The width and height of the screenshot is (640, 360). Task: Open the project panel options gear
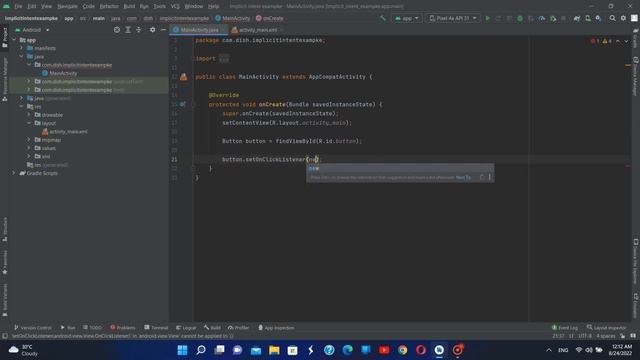click(152, 30)
